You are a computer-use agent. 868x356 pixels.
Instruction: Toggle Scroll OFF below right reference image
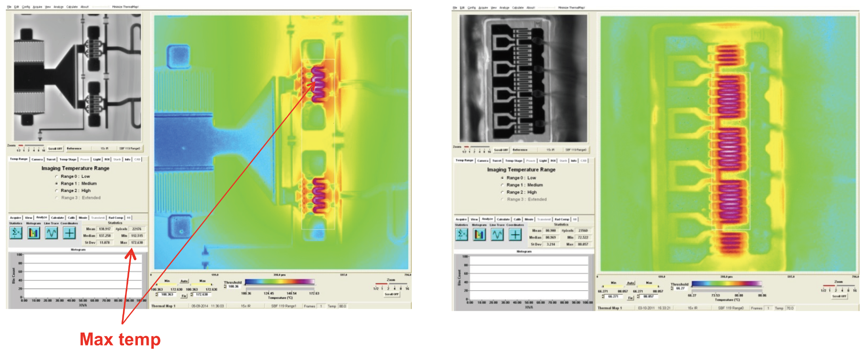(501, 150)
